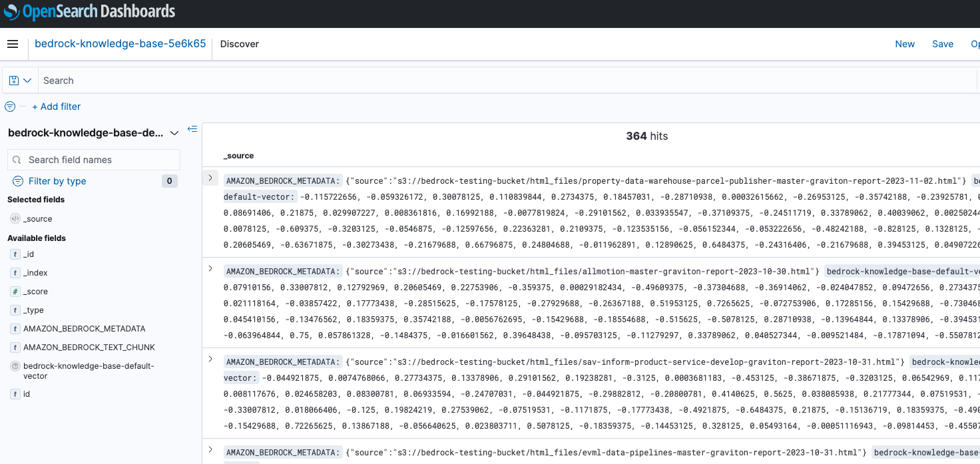The height and width of the screenshot is (464, 980).
Task: Click the _source field type icon
Action: click(15, 218)
